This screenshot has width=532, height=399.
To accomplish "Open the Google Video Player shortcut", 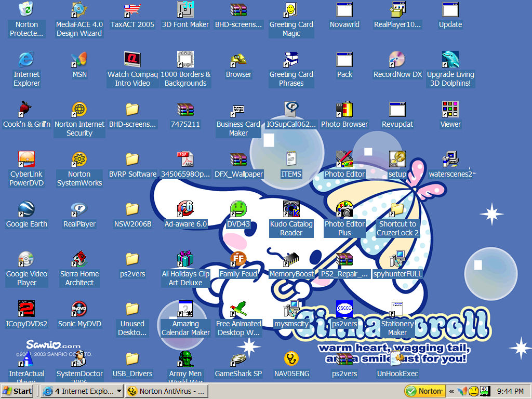I will coord(26,259).
